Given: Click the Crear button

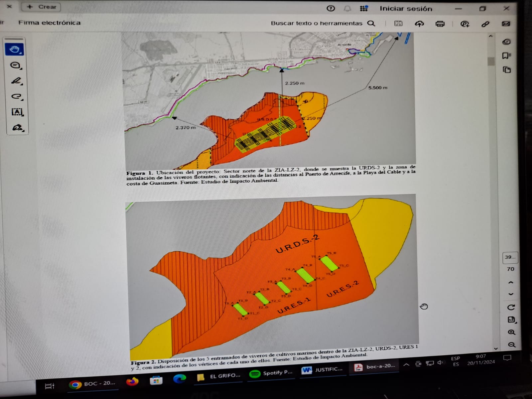Looking at the screenshot, I should click(x=42, y=7).
